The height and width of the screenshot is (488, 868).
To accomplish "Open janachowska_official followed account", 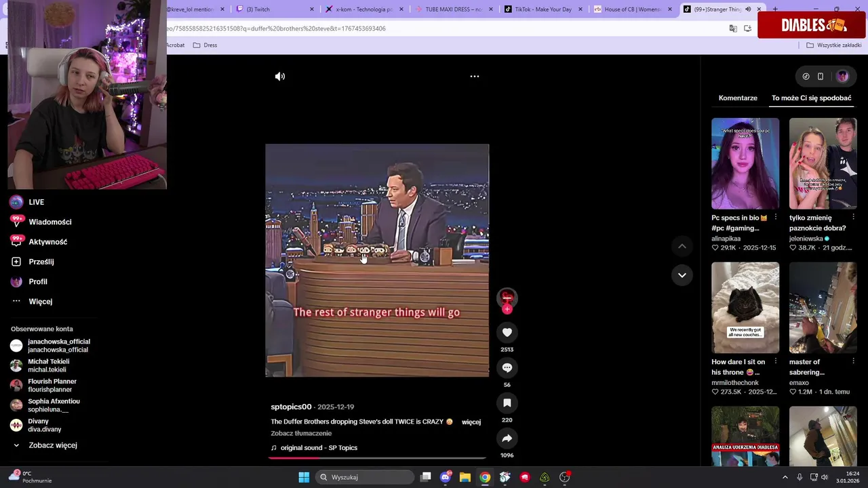I will (x=50, y=346).
